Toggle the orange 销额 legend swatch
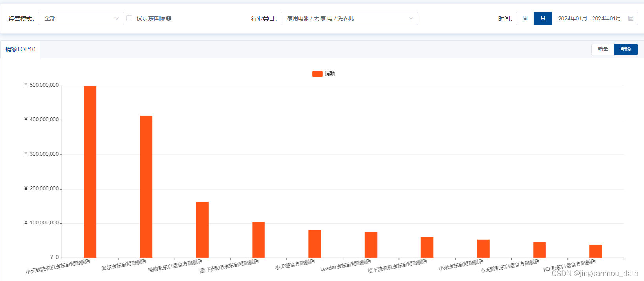This screenshot has height=281, width=644. click(x=317, y=74)
